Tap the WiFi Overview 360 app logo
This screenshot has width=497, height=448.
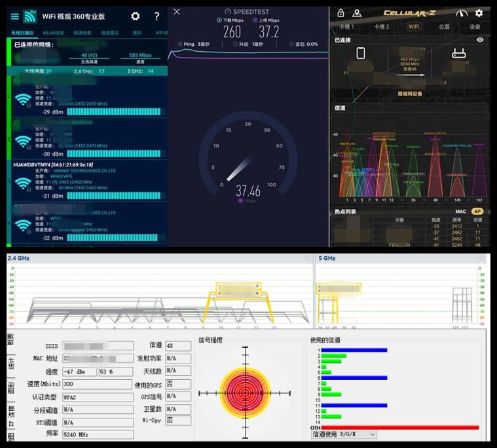pyautogui.click(x=30, y=16)
